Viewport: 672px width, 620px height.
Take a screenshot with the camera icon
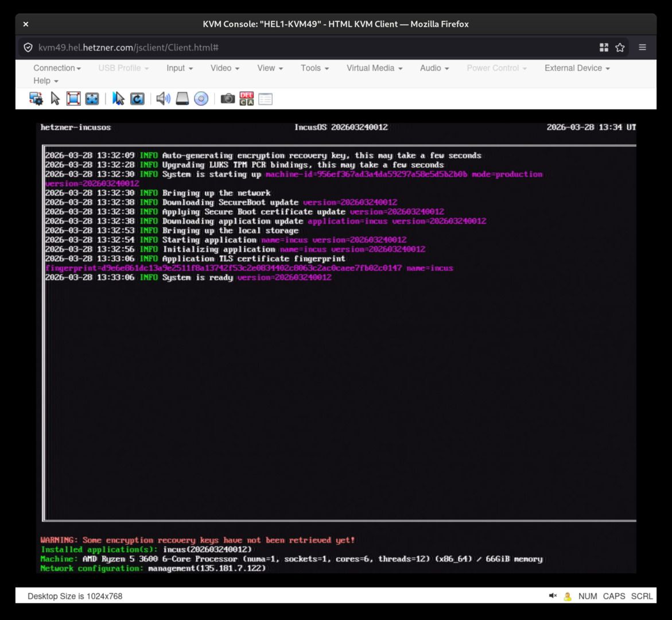pyautogui.click(x=228, y=98)
